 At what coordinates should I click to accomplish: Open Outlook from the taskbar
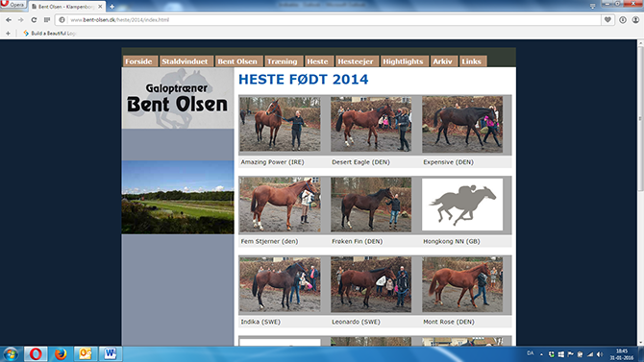tap(85, 353)
